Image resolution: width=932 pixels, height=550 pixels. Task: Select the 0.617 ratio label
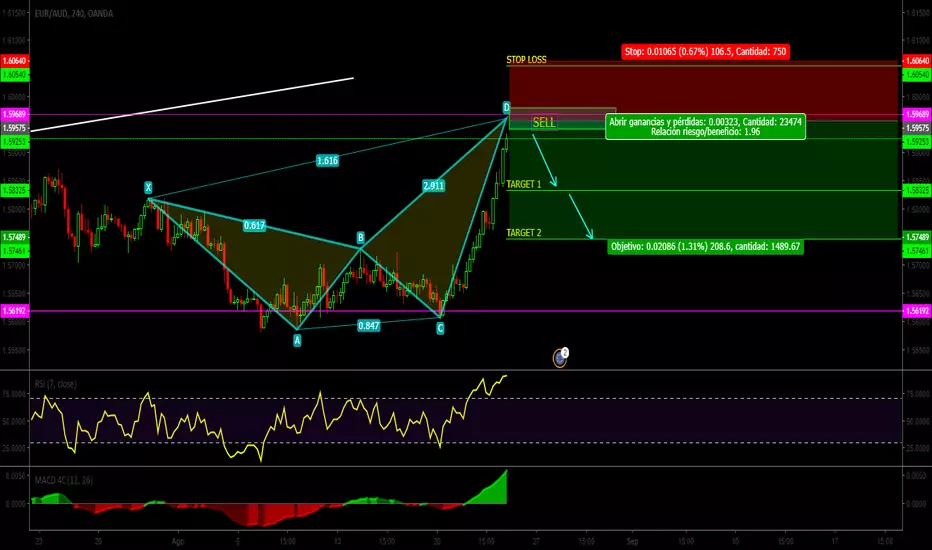pyautogui.click(x=254, y=225)
